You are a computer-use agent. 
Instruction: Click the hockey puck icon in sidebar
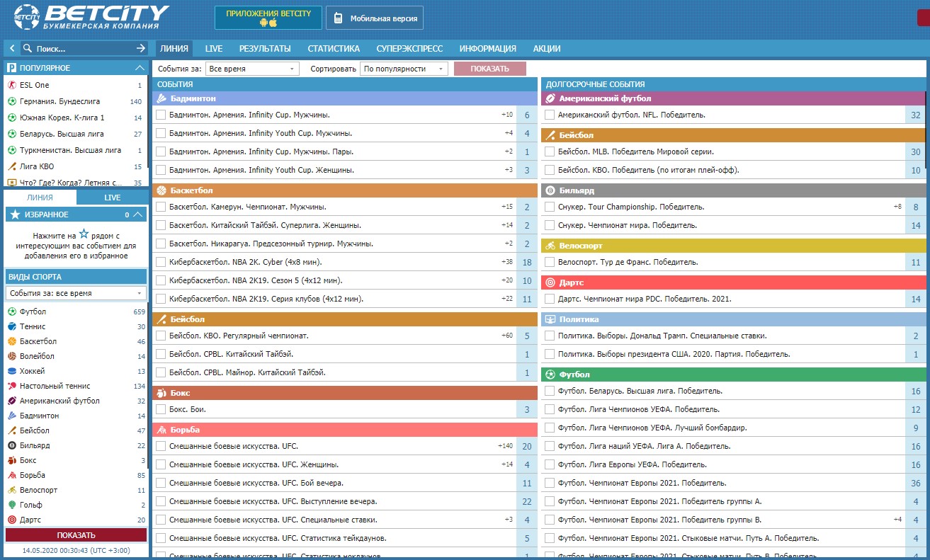[12, 371]
